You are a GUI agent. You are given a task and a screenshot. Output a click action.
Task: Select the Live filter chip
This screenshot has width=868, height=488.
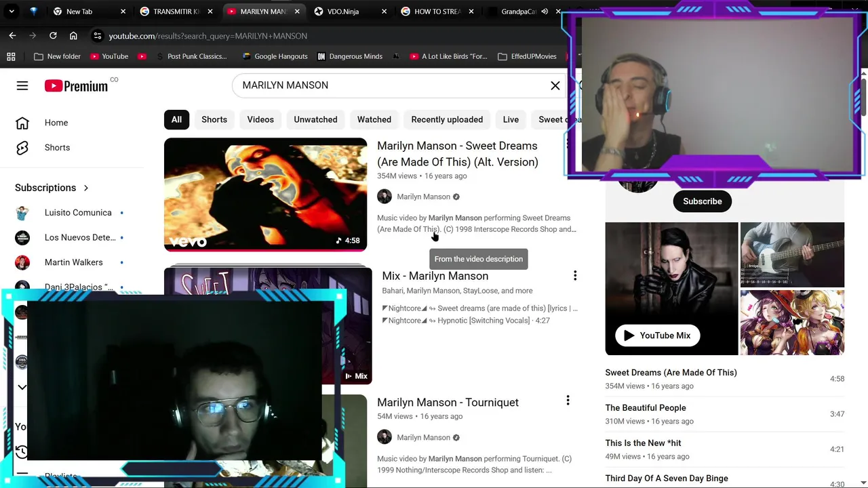click(511, 119)
